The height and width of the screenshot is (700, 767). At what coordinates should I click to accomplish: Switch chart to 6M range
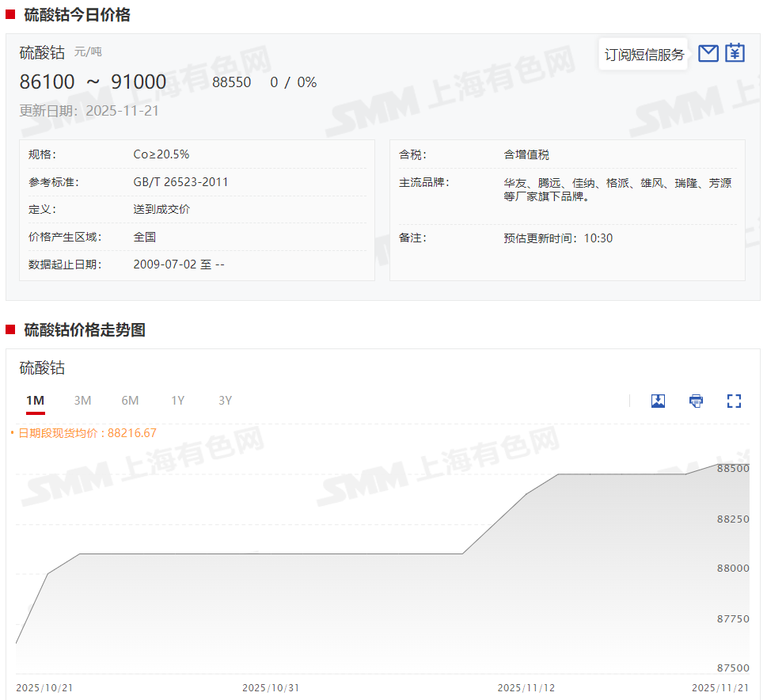(x=130, y=401)
